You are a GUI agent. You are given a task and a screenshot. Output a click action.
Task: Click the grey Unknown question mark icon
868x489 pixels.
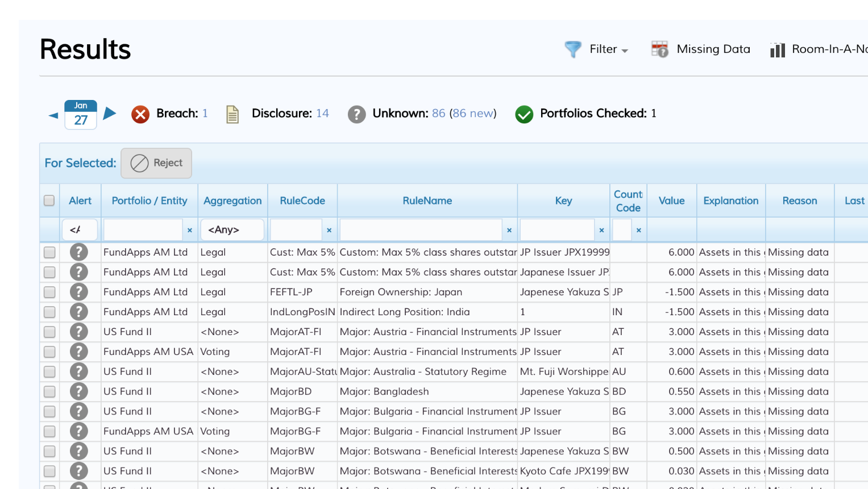click(356, 114)
